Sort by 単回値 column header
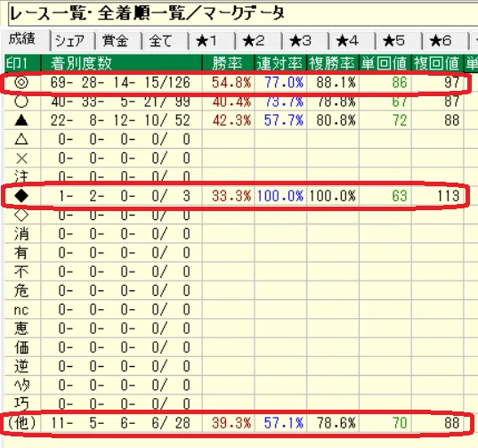This screenshot has width=478, height=448. (385, 63)
